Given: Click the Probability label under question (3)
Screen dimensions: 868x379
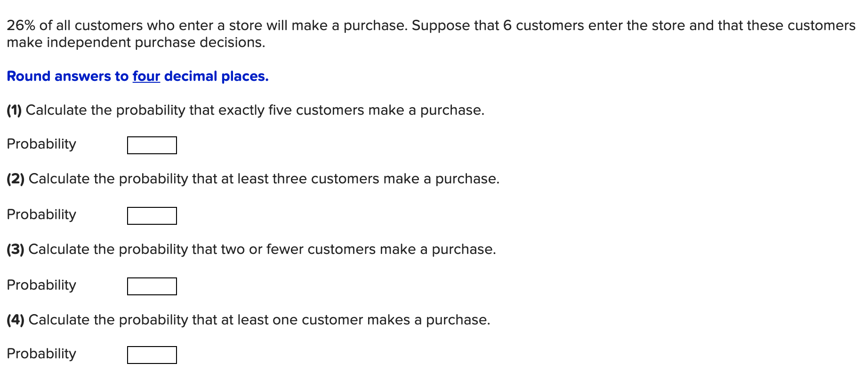Looking at the screenshot, I should (41, 284).
